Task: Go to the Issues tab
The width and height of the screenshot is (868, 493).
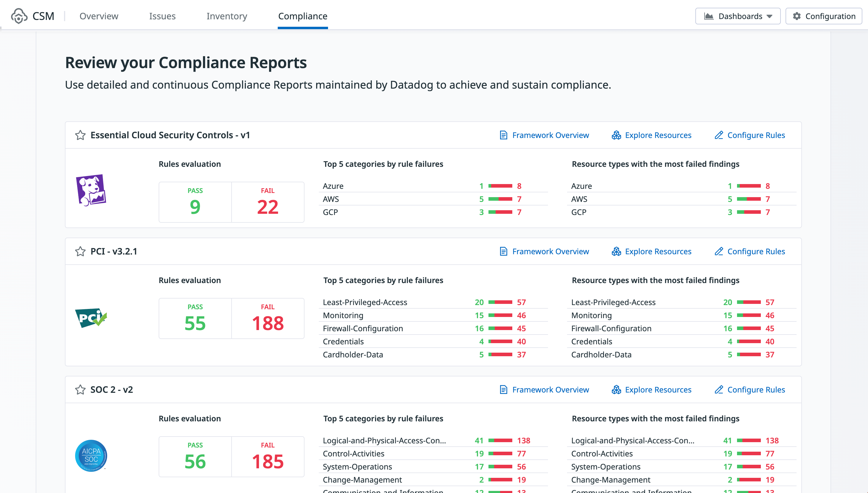Action: (162, 16)
